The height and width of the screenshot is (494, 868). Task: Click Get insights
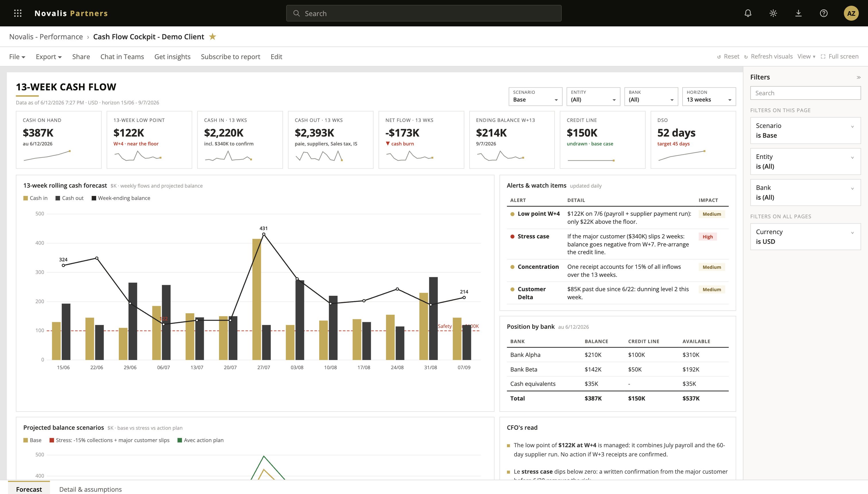[x=172, y=57]
